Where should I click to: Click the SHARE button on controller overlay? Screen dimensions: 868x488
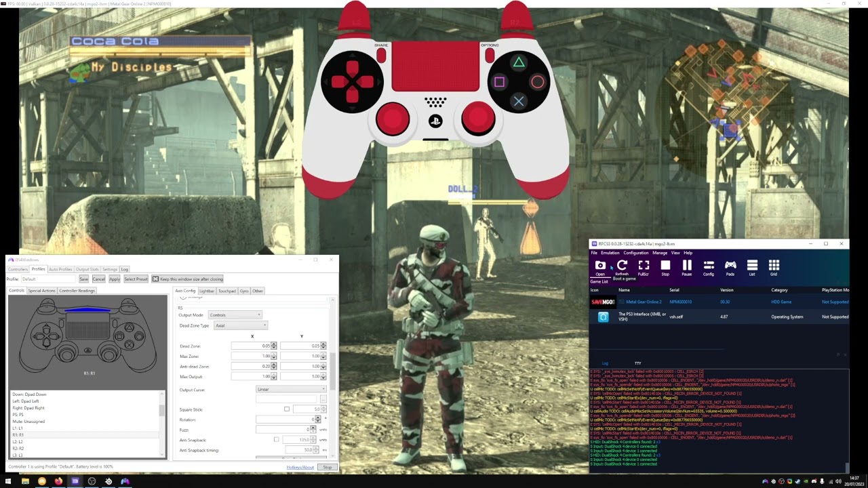(381, 54)
